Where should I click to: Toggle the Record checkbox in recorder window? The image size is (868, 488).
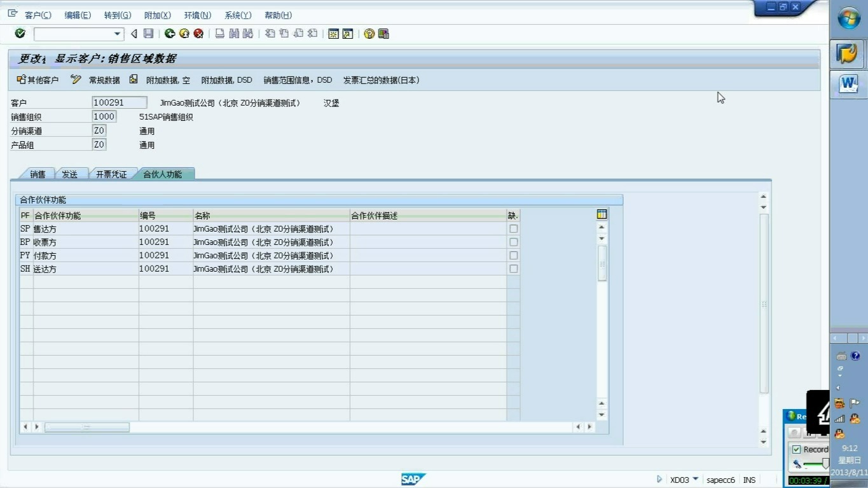[796, 449]
